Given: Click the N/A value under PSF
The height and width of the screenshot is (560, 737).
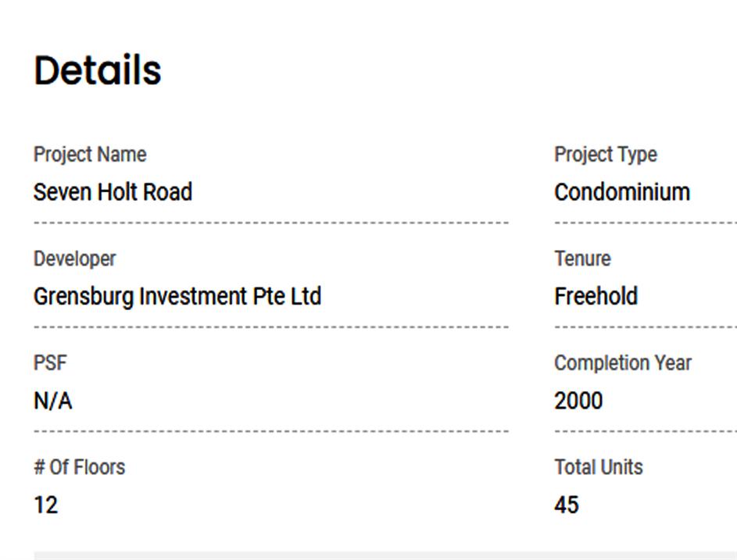Looking at the screenshot, I should (x=53, y=401).
